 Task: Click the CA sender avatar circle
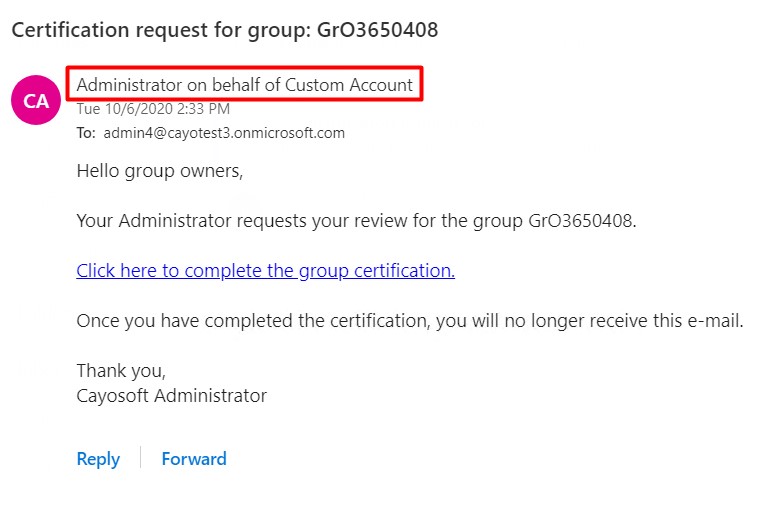click(36, 100)
